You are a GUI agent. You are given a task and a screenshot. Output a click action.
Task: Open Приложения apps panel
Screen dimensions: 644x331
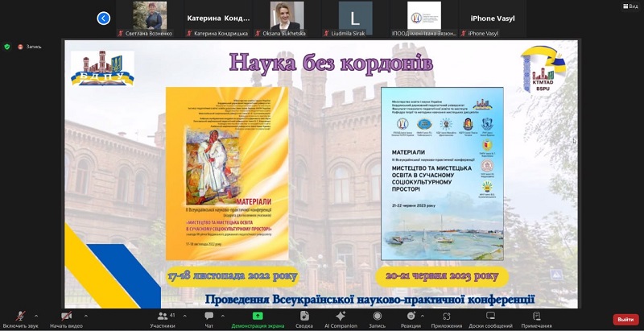pyautogui.click(x=447, y=320)
